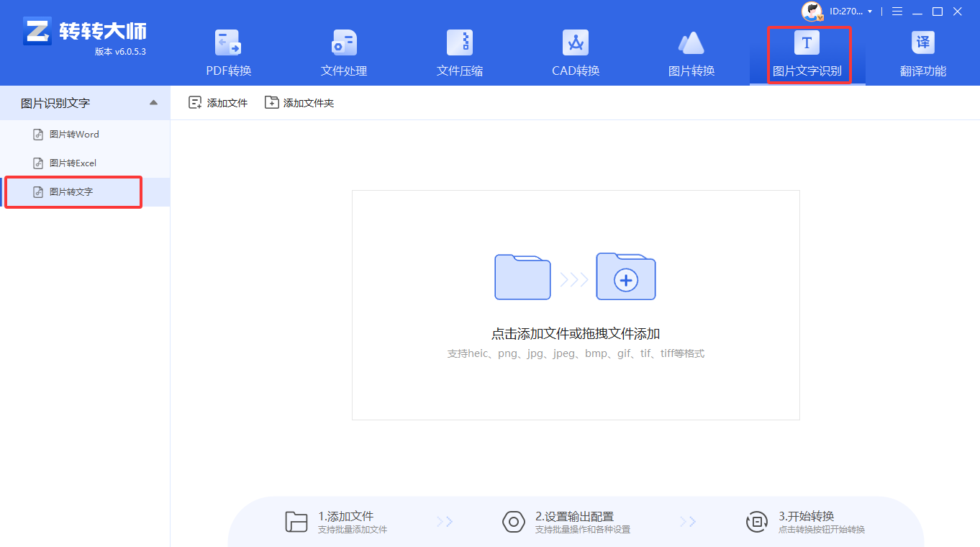Image resolution: width=980 pixels, height=547 pixels.
Task: Click the 添加文件夹 folder-plus icon
Action: [x=271, y=103]
